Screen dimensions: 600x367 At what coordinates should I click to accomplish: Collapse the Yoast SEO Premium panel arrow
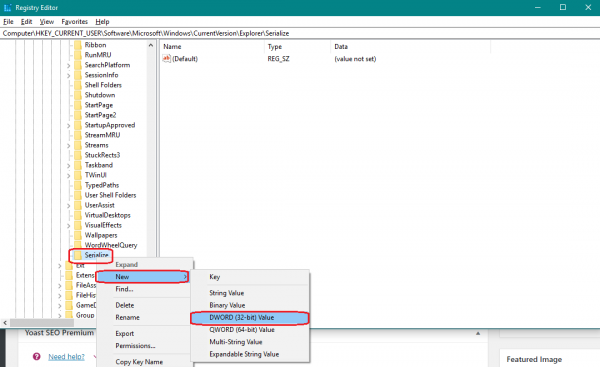(x=478, y=333)
